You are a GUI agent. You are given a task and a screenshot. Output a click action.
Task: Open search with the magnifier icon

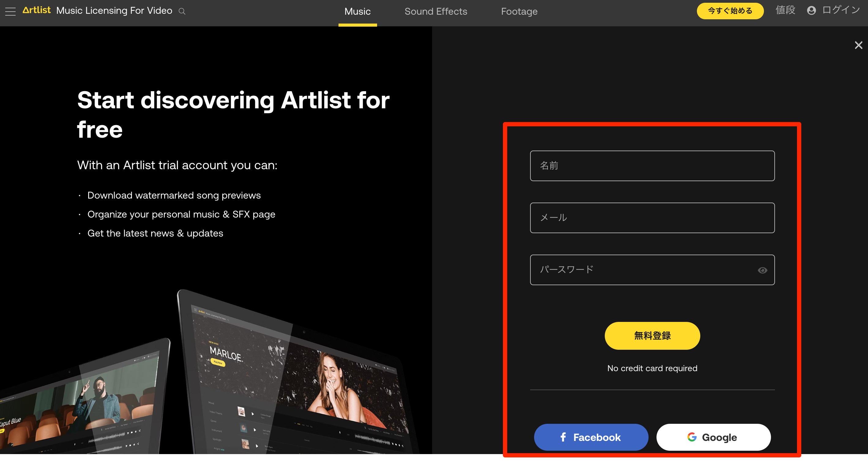(x=182, y=11)
